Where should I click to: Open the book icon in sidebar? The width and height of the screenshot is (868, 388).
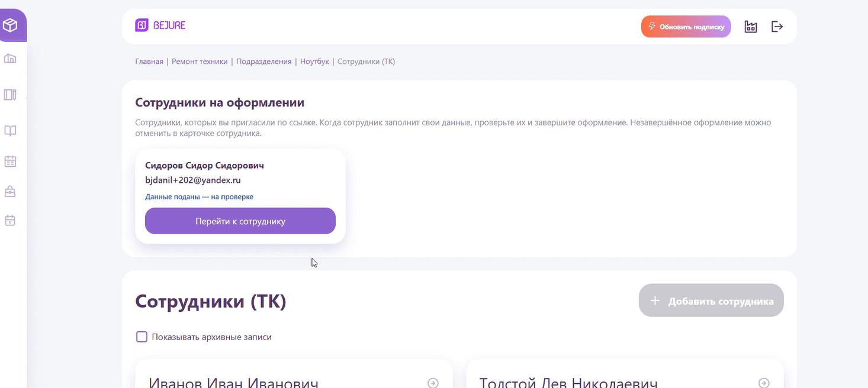coord(10,131)
